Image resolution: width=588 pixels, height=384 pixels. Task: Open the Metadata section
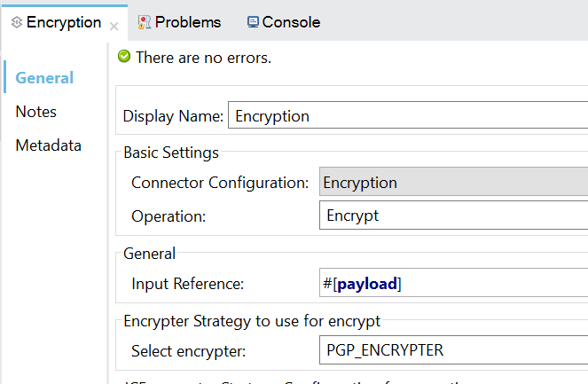click(x=48, y=145)
